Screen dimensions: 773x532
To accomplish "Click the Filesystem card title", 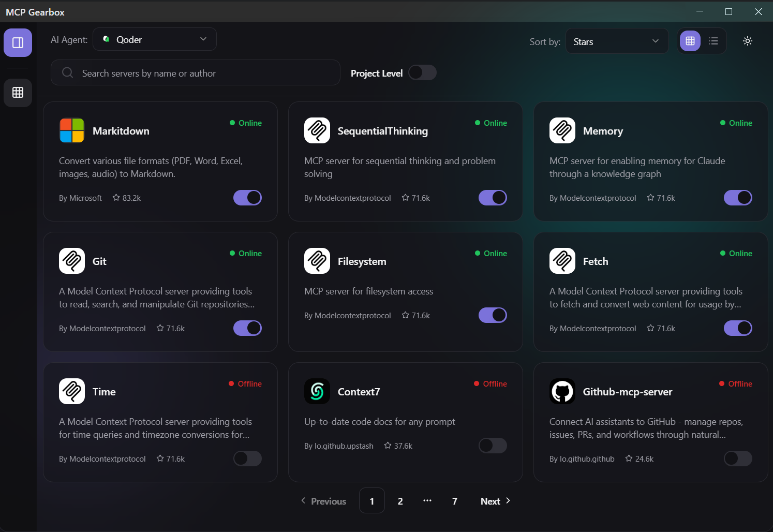I will click(362, 261).
